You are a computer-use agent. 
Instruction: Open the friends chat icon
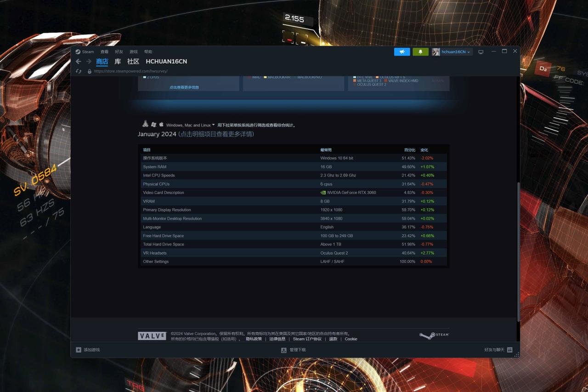tap(510, 350)
